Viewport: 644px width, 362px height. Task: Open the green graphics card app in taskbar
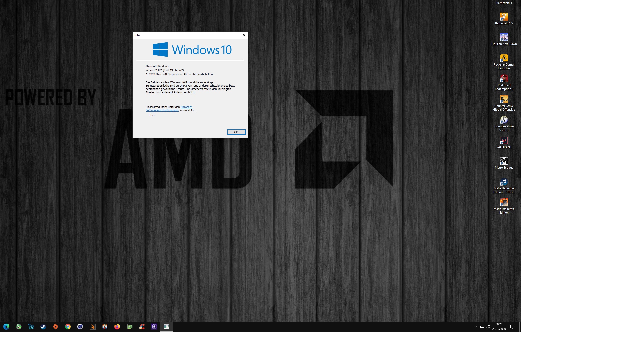click(130, 327)
